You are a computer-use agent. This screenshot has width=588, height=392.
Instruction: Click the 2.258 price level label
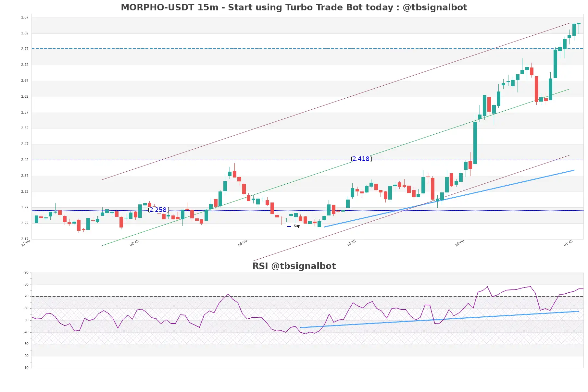pyautogui.click(x=158, y=210)
